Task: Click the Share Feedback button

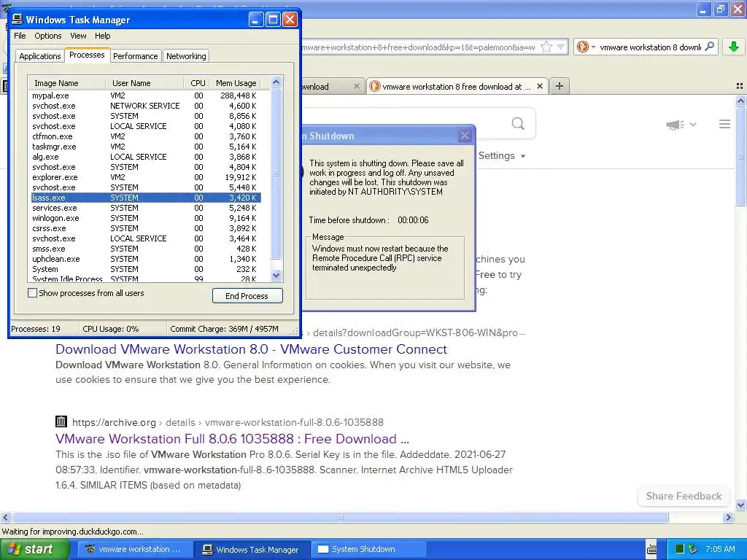Action: [684, 496]
